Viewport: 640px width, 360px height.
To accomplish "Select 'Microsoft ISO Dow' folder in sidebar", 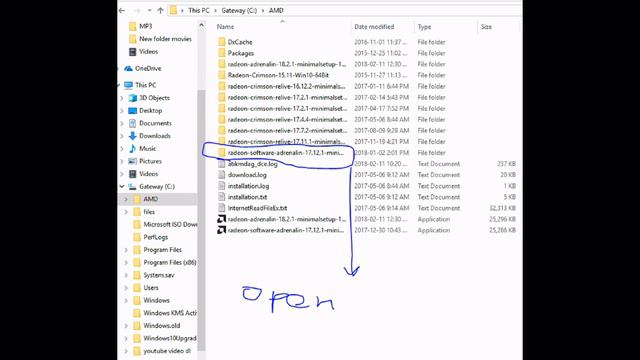I will pos(169,224).
